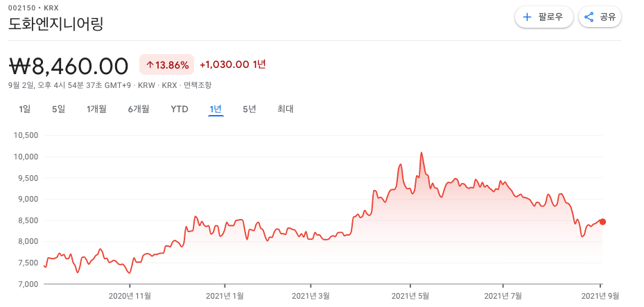The height and width of the screenshot is (307, 644).
Task: Show the YTD chart range
Action: tap(180, 109)
